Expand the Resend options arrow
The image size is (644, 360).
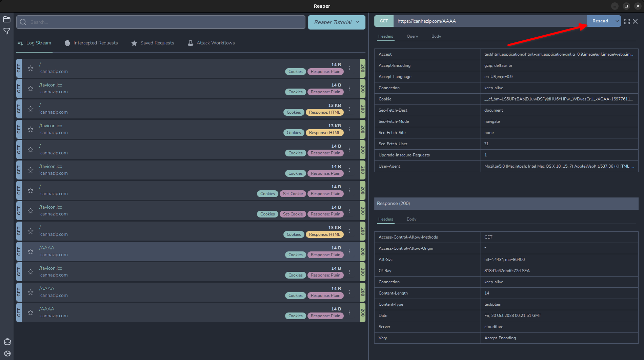point(617,21)
